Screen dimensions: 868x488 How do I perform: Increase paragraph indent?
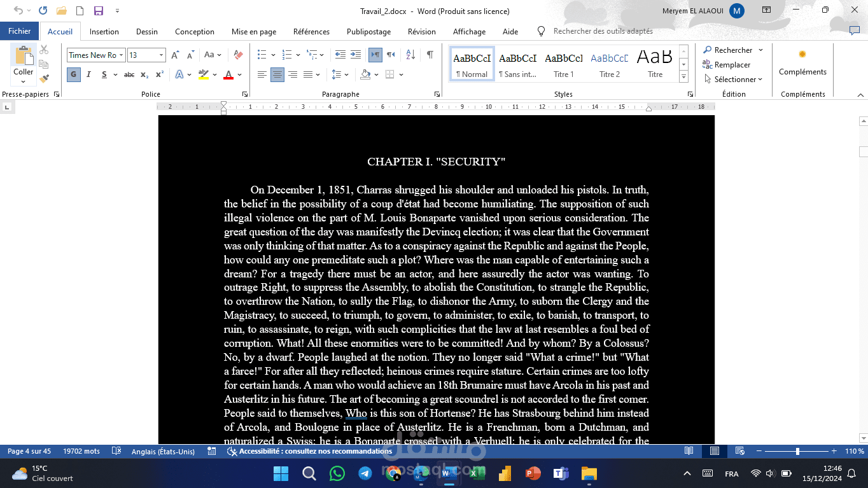pyautogui.click(x=356, y=55)
